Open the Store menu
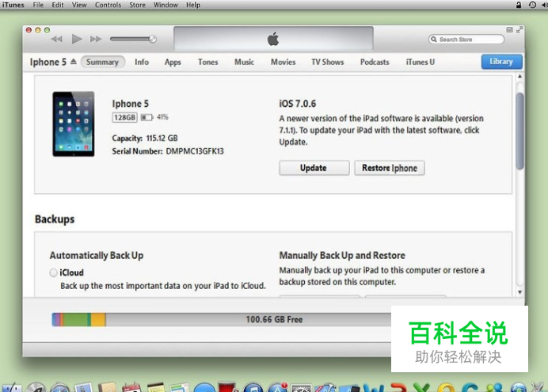548x392 pixels. pyautogui.click(x=137, y=5)
